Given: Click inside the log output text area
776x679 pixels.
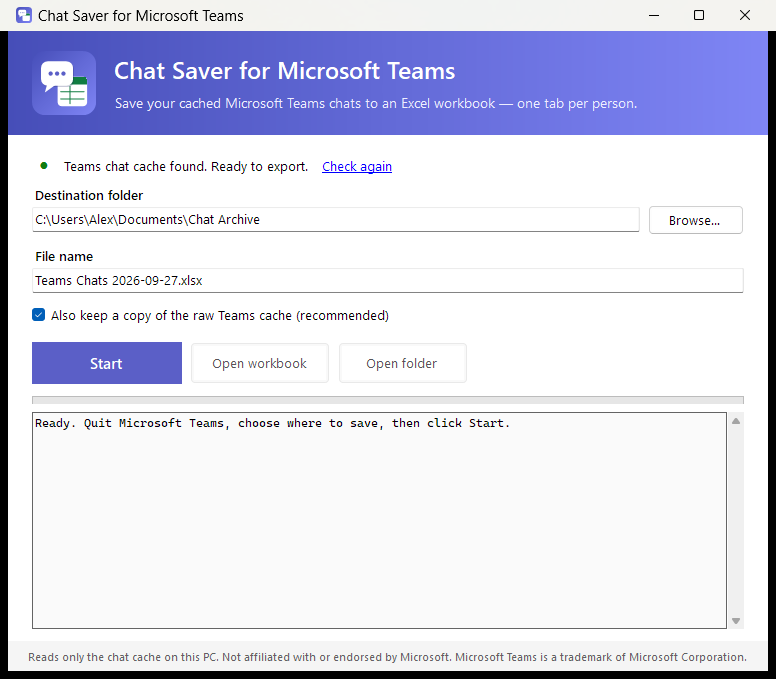Looking at the screenshot, I should tap(379, 521).
